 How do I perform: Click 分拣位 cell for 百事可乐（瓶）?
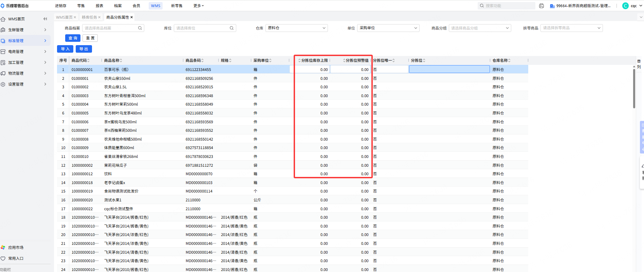pos(449,69)
